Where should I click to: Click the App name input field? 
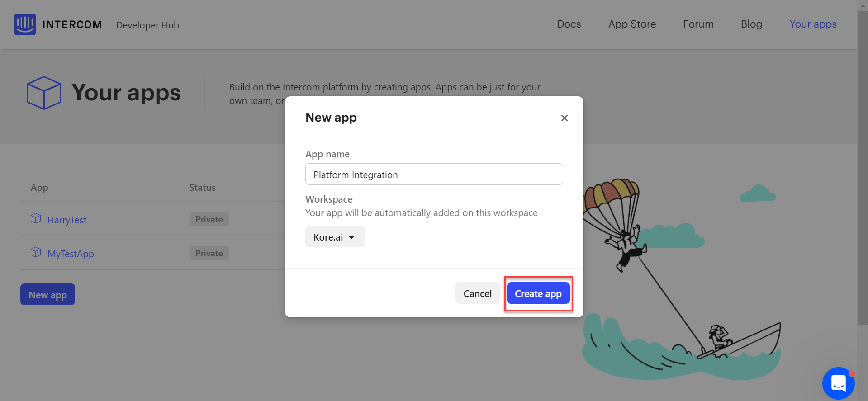[x=434, y=175]
